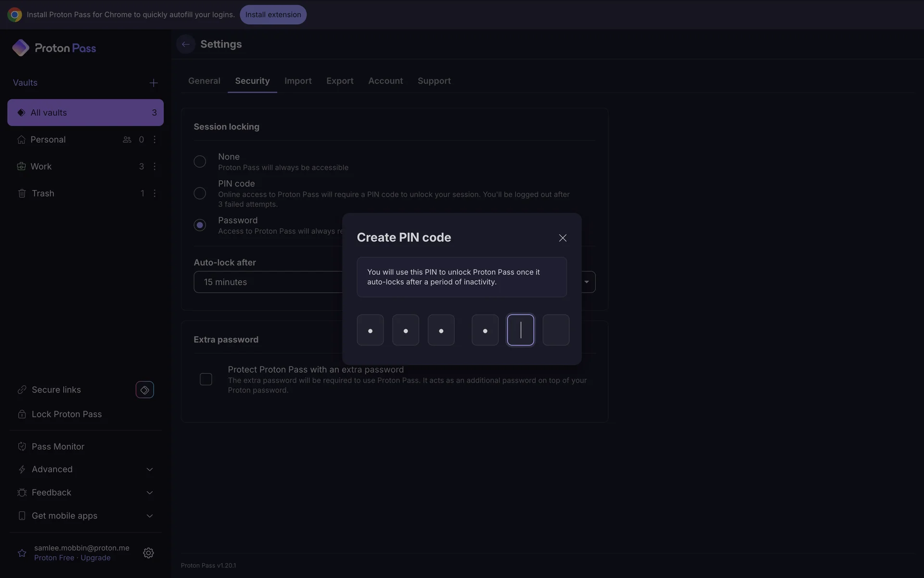Switch to the General tab
The height and width of the screenshot is (578, 924).
click(204, 81)
